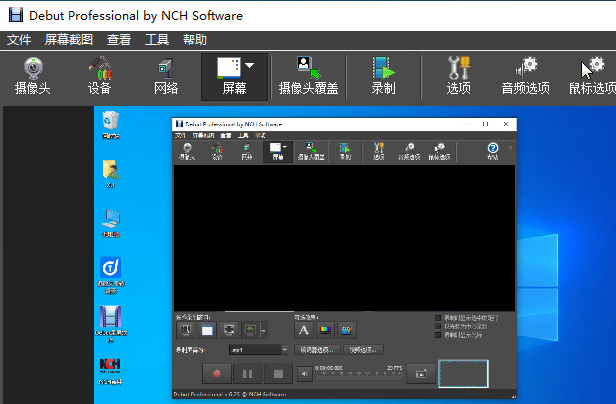Viewport: 616px width, 404px height.
Task: Open 鼠标选项 mouse options
Action: [x=592, y=77]
